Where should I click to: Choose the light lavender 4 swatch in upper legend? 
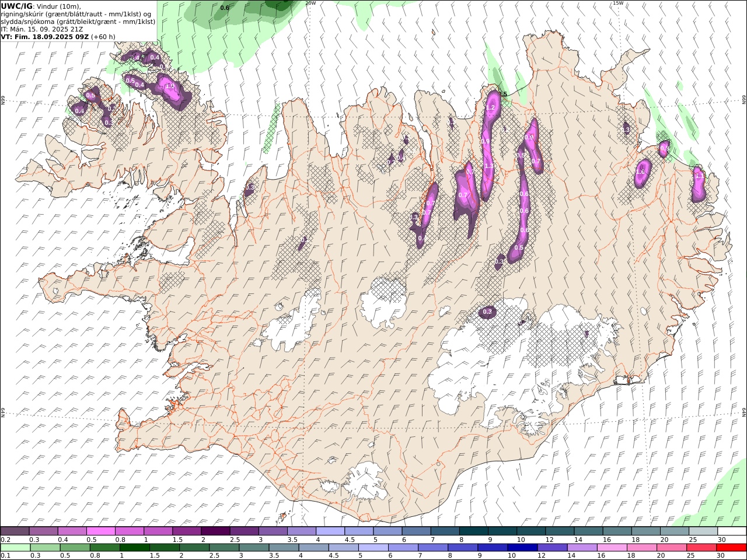330,531
